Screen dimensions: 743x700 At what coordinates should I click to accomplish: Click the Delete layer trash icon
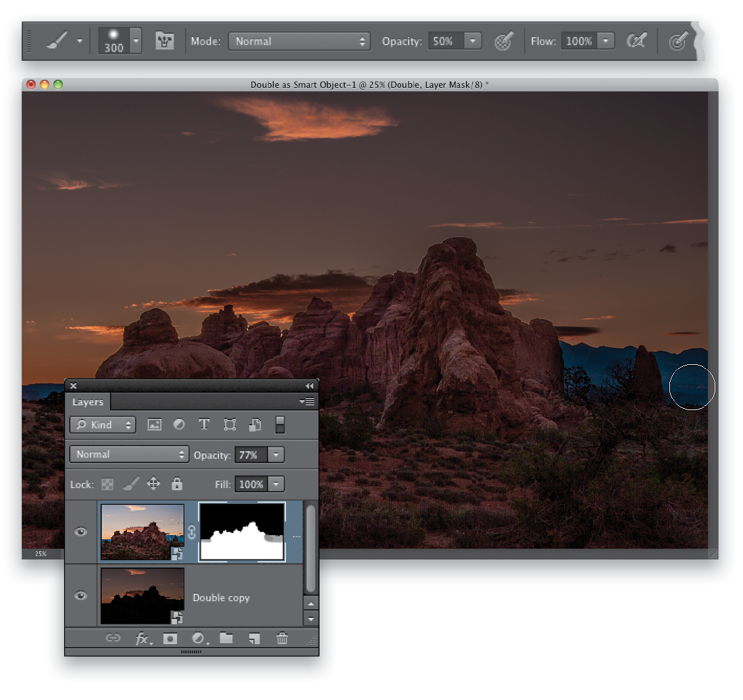(282, 639)
